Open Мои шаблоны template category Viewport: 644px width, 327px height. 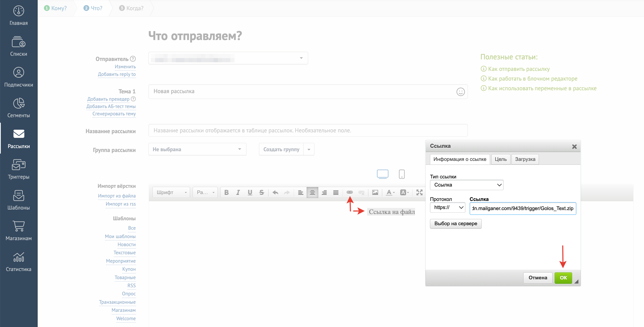click(x=120, y=236)
